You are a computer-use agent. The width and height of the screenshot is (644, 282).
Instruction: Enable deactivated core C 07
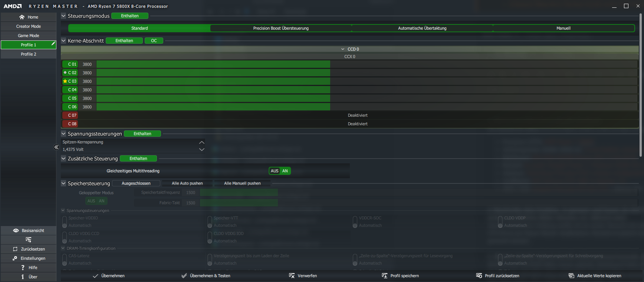point(70,115)
